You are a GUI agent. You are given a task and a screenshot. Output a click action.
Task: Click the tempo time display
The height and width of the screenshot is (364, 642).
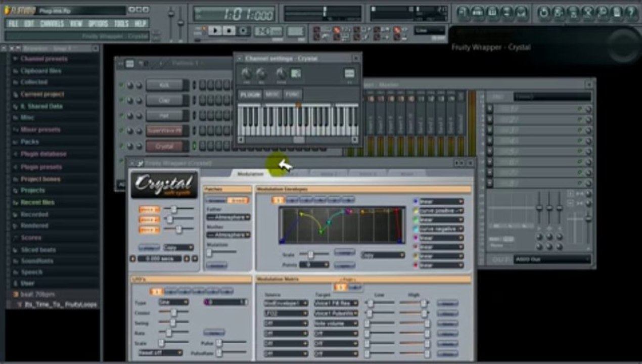coord(234,14)
